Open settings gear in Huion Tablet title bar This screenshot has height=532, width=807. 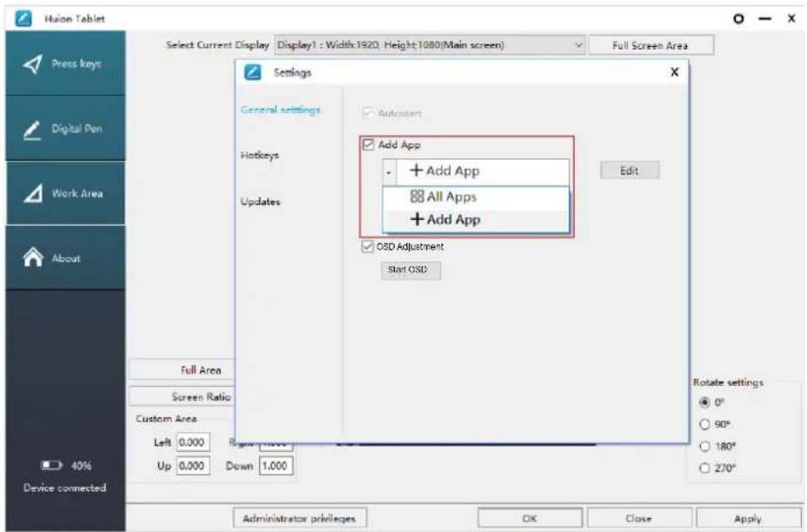click(x=738, y=19)
